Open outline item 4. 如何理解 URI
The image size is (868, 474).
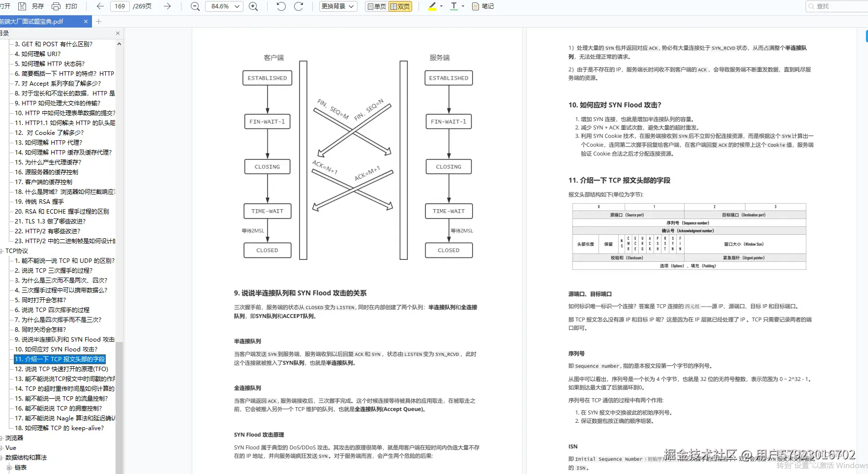click(x=38, y=54)
